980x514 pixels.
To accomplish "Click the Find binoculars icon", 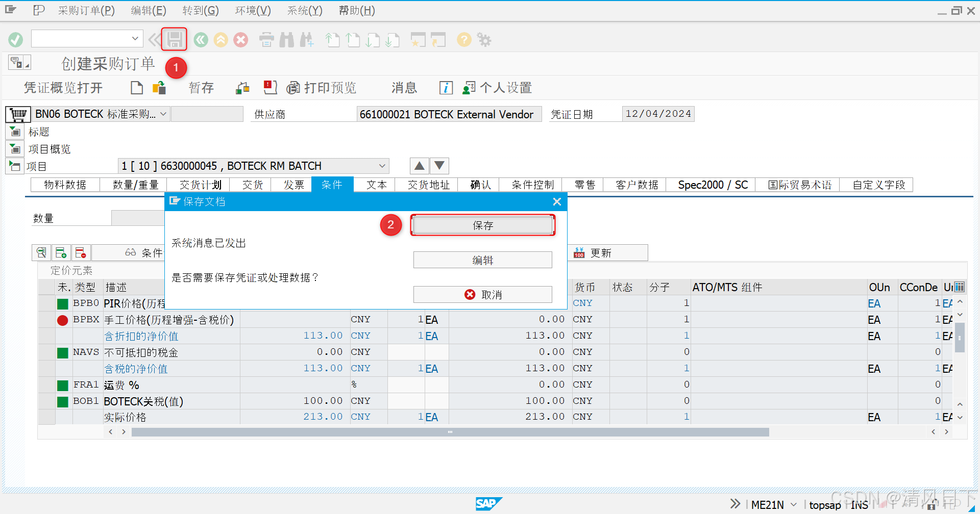I will coord(287,40).
